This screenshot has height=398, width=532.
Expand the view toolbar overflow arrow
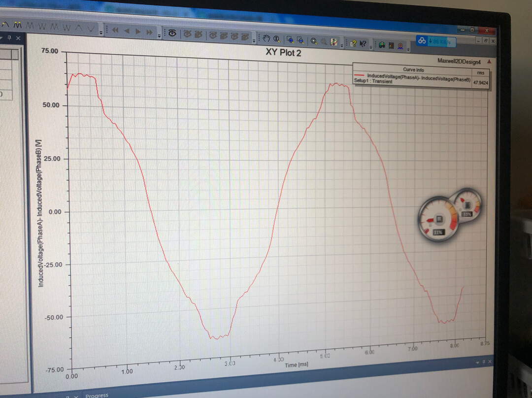(254, 40)
